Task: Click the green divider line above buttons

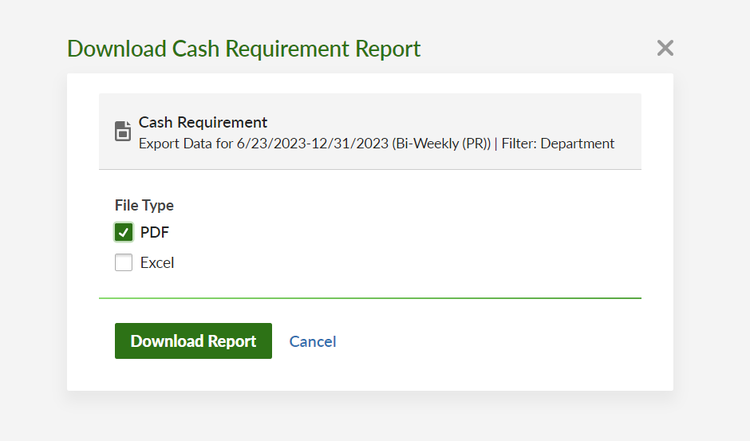Action: (x=370, y=298)
